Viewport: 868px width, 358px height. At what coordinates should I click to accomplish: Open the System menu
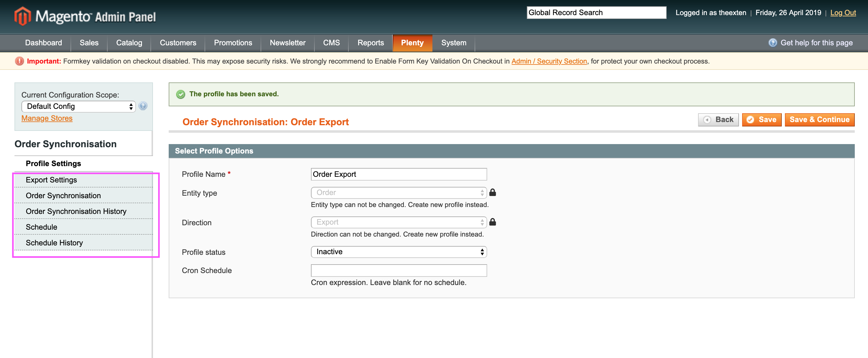pos(454,43)
